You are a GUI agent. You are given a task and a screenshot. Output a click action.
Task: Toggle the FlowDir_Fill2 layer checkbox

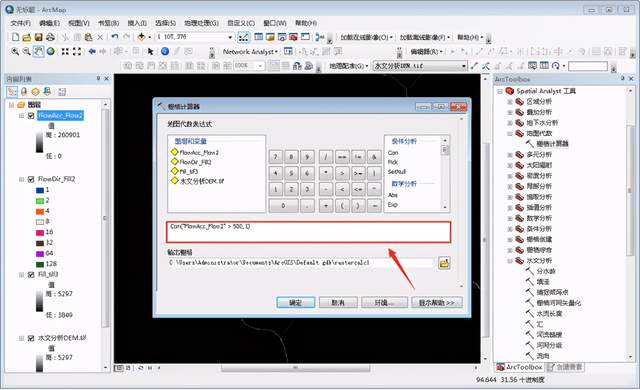click(x=31, y=179)
